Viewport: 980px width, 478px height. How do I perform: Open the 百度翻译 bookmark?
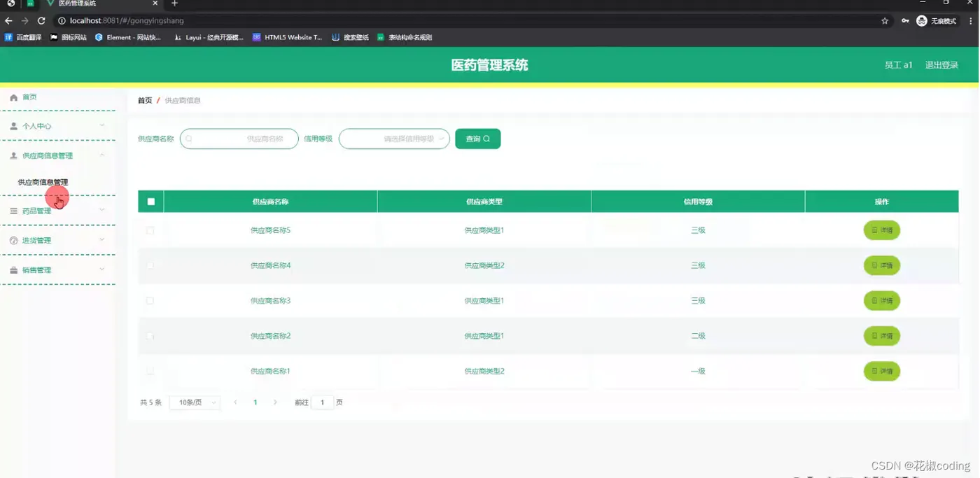23,37
